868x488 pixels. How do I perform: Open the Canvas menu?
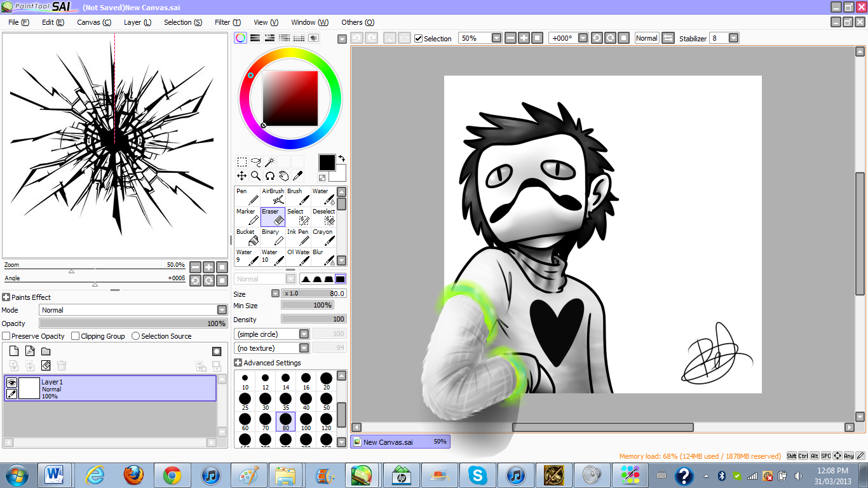[x=94, y=22]
